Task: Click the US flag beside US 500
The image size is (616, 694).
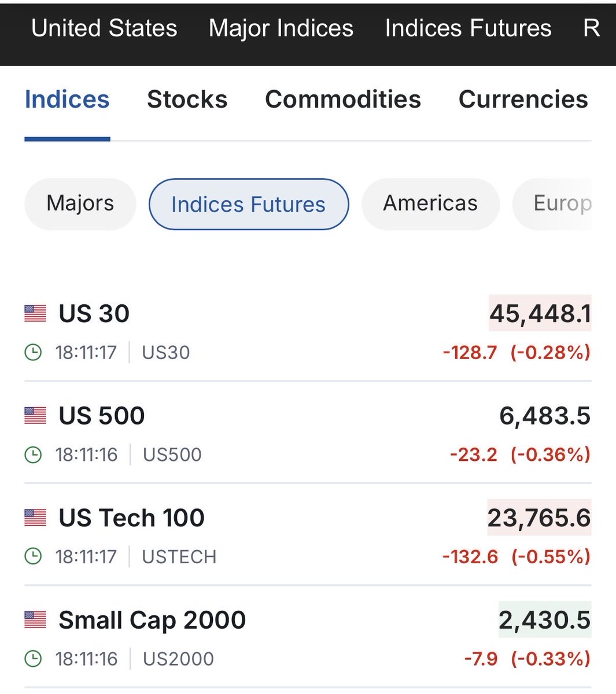Action: pos(35,415)
